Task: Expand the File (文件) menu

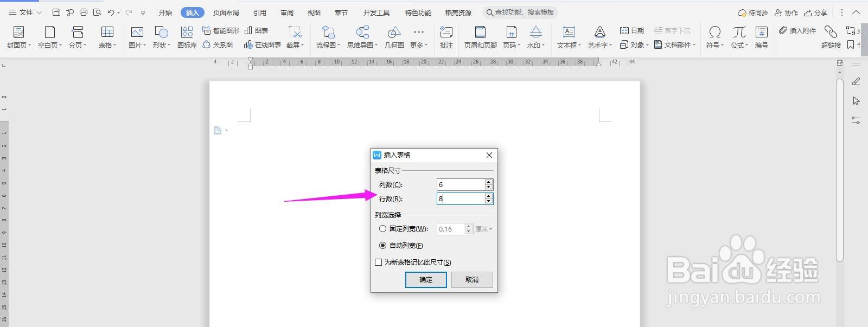Action: [25, 12]
